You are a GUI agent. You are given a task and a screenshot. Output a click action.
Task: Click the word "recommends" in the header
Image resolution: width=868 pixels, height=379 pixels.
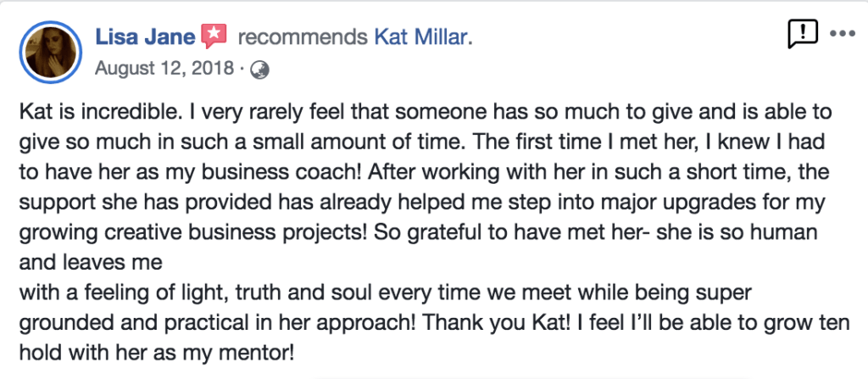pos(303,37)
